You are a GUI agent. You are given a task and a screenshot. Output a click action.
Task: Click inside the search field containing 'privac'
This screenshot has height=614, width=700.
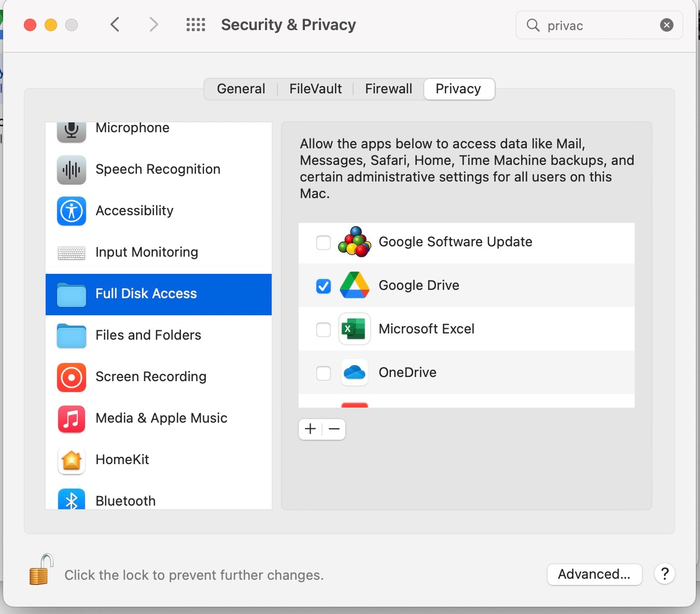point(599,25)
